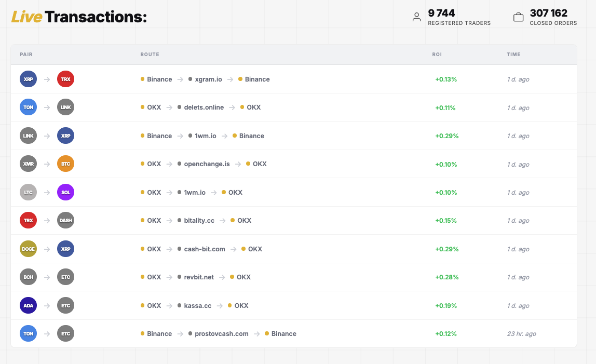Select the DASH coin icon
The image size is (596, 364).
65,220
